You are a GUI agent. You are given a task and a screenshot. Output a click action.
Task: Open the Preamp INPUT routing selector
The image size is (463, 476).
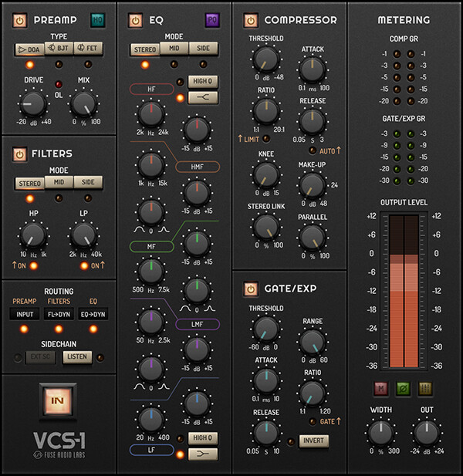(x=24, y=313)
